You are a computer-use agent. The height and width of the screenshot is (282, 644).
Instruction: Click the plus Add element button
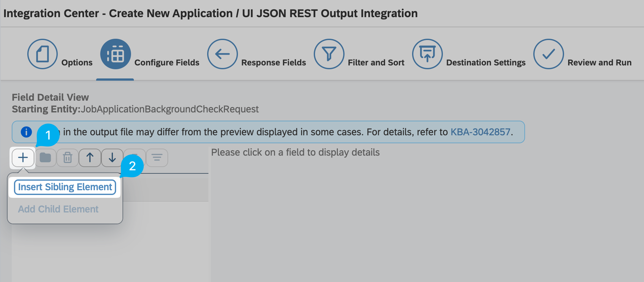coord(23,158)
